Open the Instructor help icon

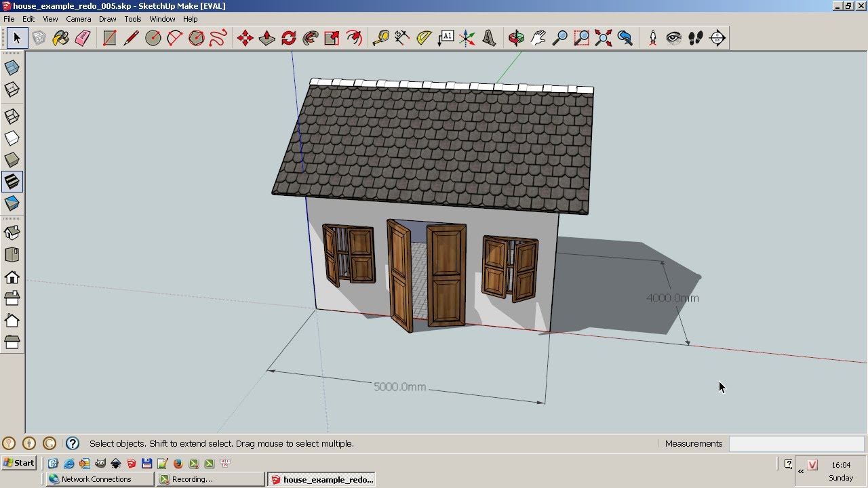pyautogui.click(x=73, y=444)
